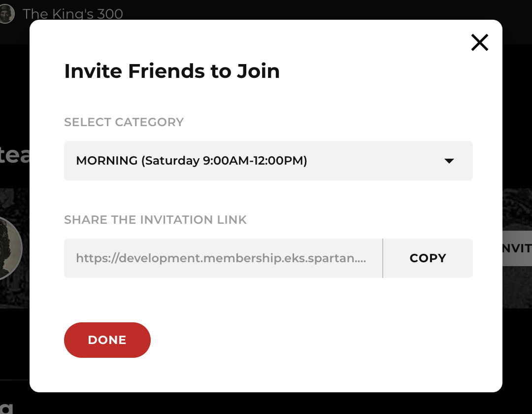The image size is (532, 414).
Task: Click the Invite Friends to Join heading
Action: point(171,71)
